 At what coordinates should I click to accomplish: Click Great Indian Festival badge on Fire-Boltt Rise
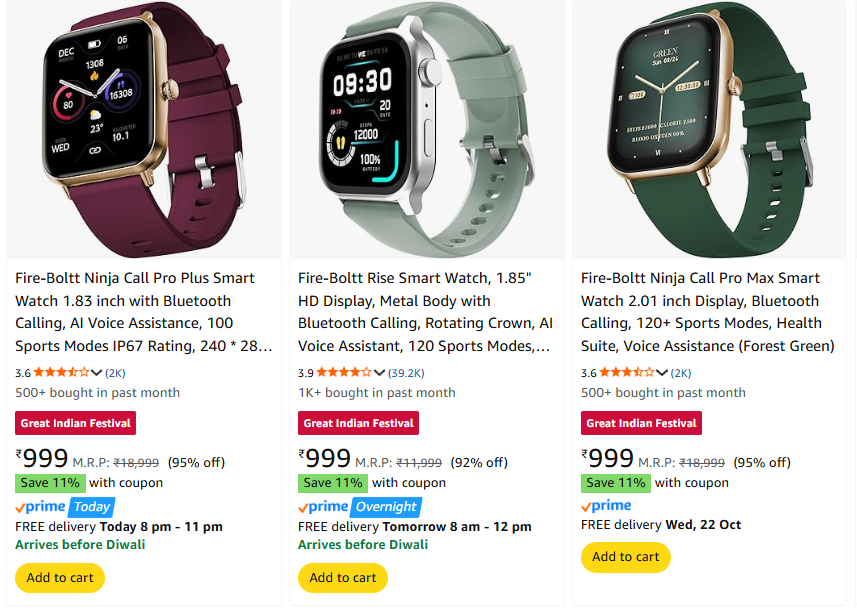(359, 423)
